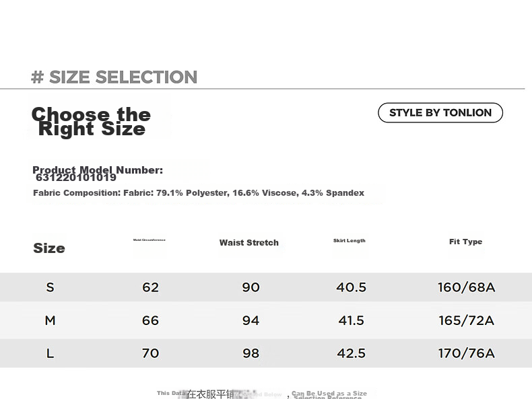Click the product model number 631220101019

pyautogui.click(x=76, y=178)
